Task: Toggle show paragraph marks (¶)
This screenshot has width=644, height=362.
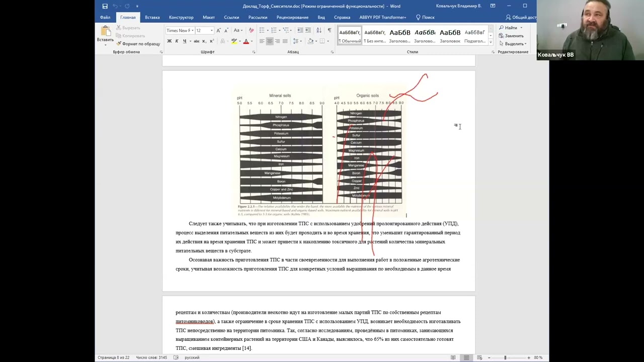Action: coord(329,31)
